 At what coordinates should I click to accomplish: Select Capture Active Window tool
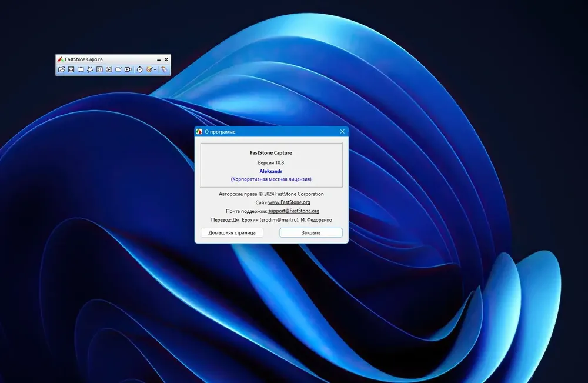pos(71,69)
